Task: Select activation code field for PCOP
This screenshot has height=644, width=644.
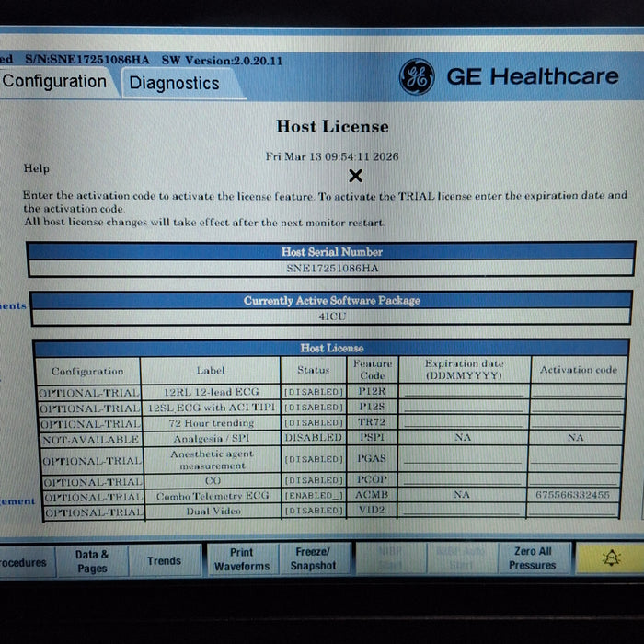Action: (x=574, y=479)
